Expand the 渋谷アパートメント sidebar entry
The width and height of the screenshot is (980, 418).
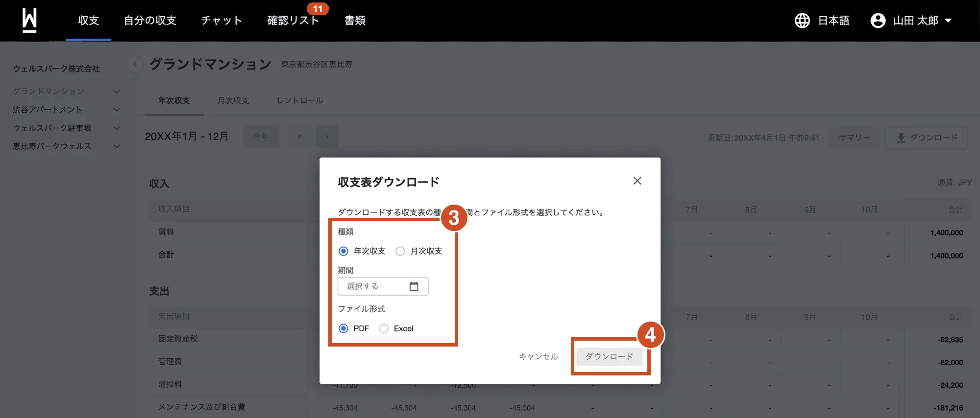point(117,110)
